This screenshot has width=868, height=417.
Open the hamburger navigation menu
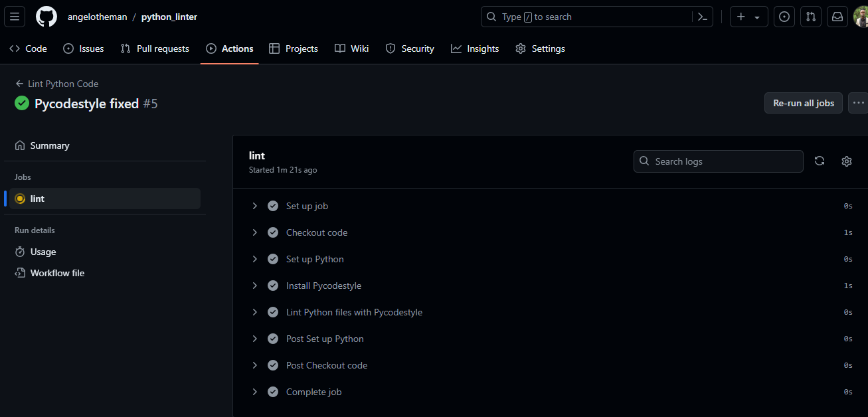(x=15, y=17)
